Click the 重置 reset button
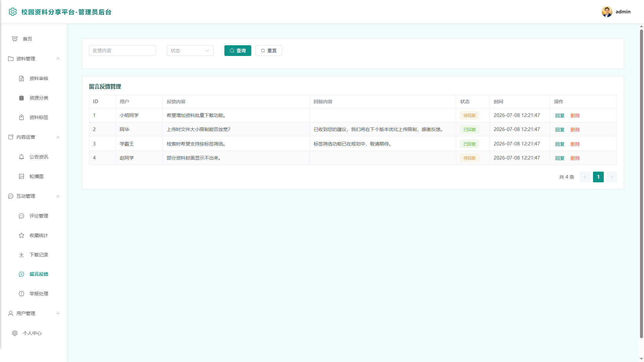Image resolution: width=644 pixels, height=362 pixels. [269, 51]
